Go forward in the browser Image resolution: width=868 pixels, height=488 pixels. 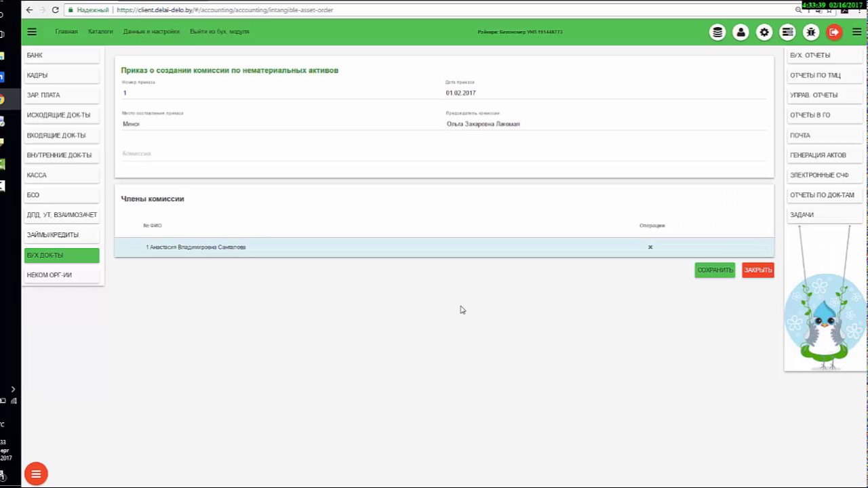pos(42,10)
